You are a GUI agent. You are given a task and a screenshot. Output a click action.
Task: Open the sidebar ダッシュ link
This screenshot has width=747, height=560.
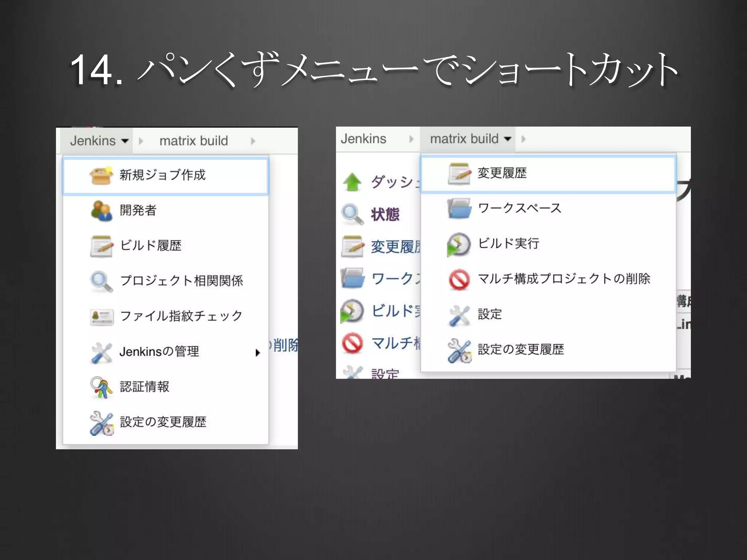[x=396, y=182]
